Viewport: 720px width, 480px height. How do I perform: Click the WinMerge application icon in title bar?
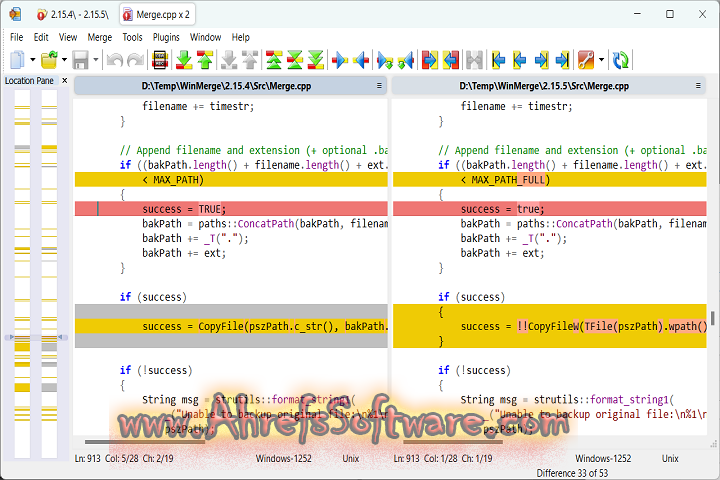point(15,14)
